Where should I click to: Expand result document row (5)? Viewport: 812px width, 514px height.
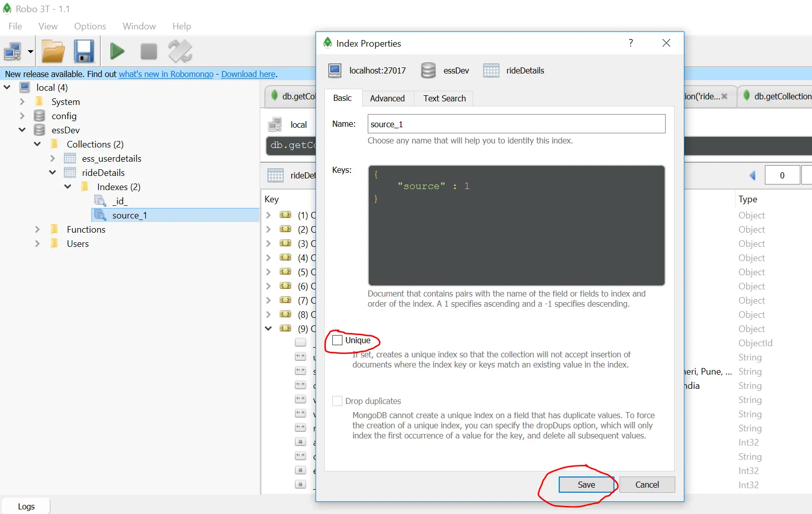[268, 272]
